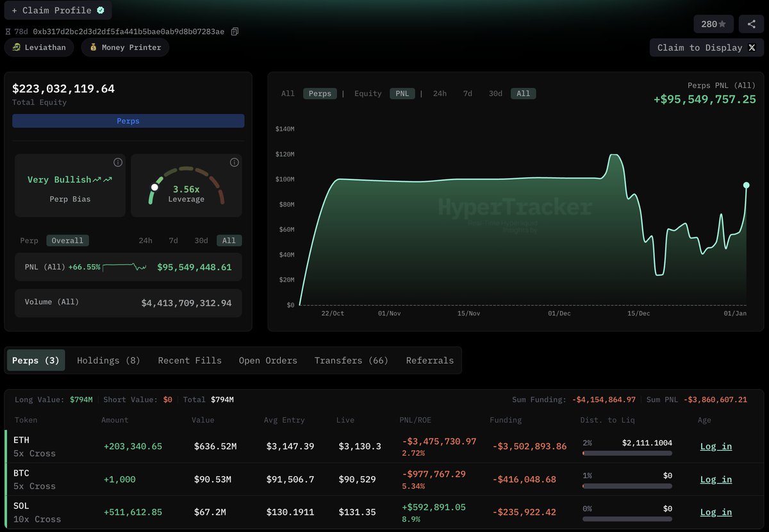Switch chart scope to All accounts
The image size is (769, 532).
click(288, 94)
